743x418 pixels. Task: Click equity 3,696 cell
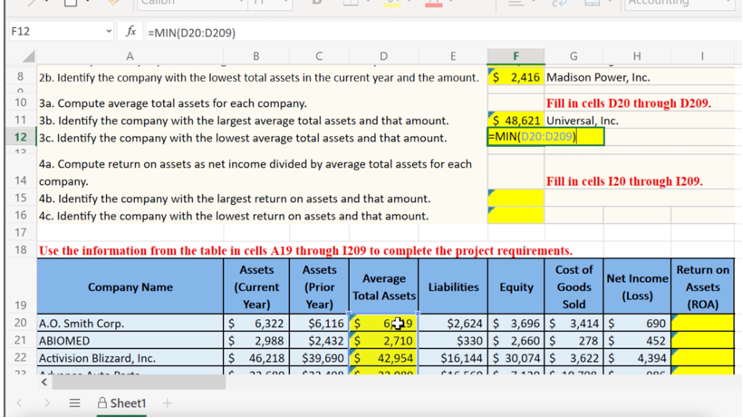[x=516, y=323]
